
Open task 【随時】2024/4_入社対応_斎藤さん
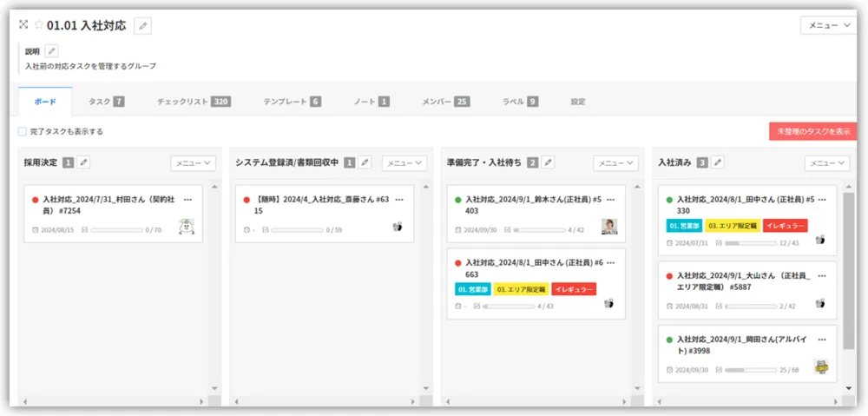point(322,205)
